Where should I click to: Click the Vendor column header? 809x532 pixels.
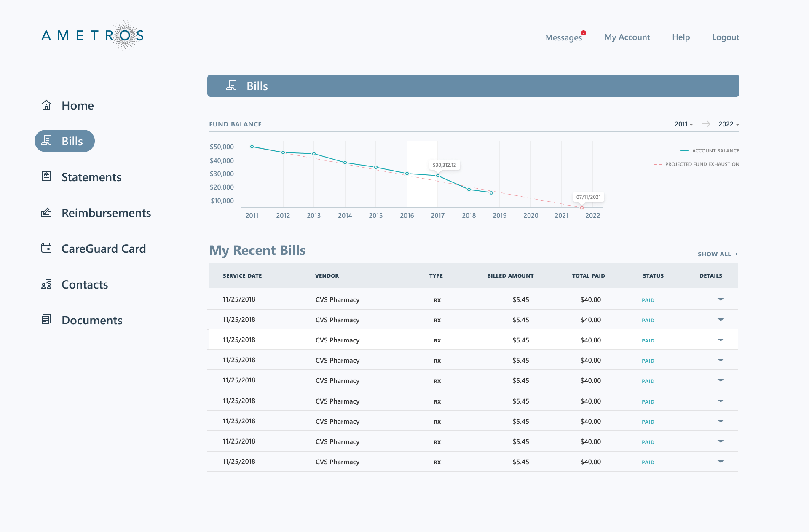(x=327, y=276)
